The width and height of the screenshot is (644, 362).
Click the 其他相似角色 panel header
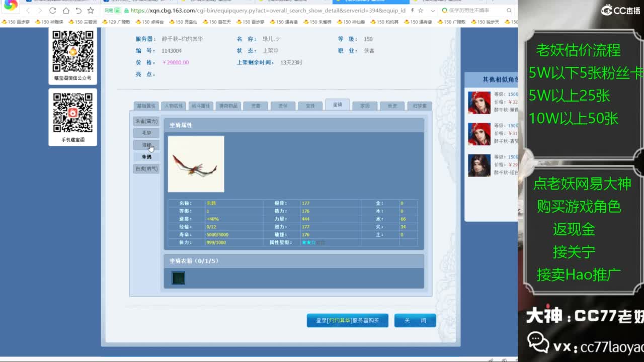click(491, 79)
